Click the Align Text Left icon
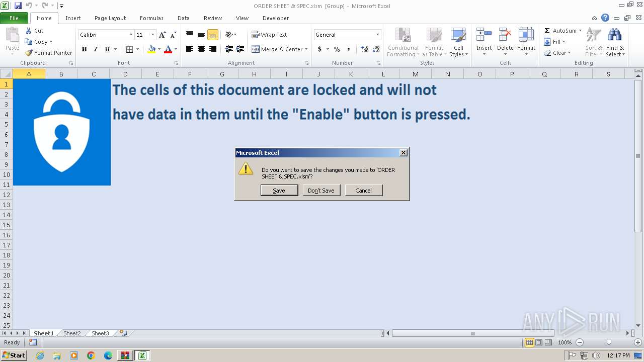The height and width of the screenshot is (362, 644). [x=190, y=49]
